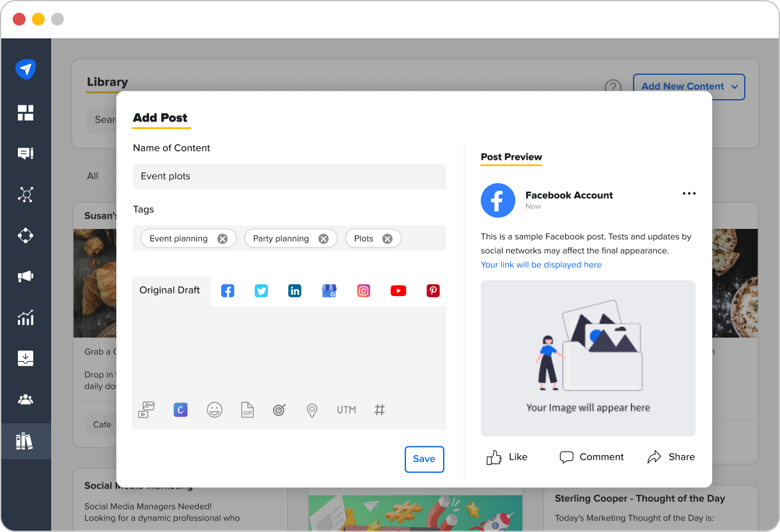Open the Facebook post three-dots menu

point(689,194)
